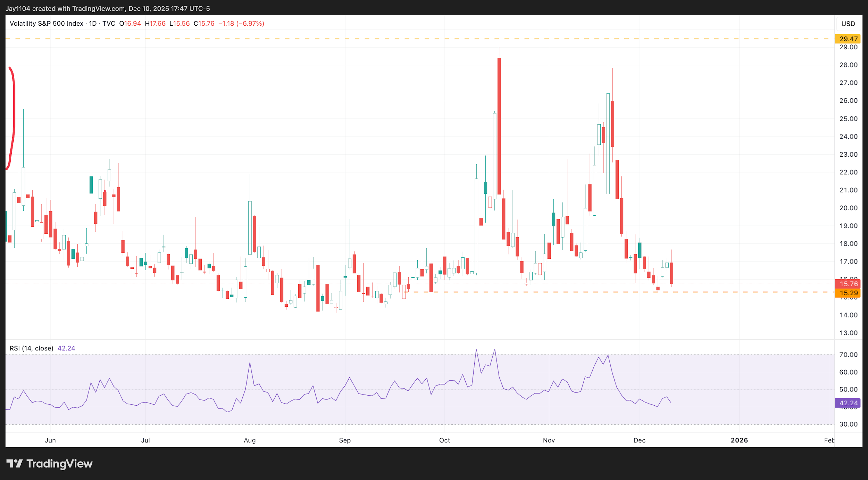Select the 29.47 yellow price label

pos(848,39)
